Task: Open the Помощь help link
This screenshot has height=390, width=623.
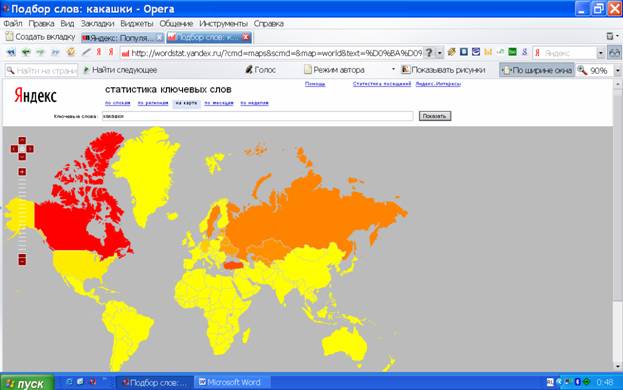Action: point(315,84)
